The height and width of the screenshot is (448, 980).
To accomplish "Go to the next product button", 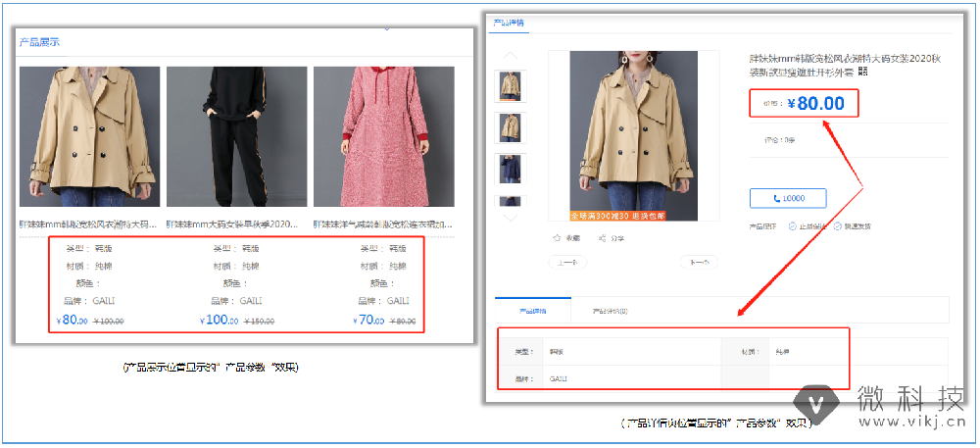I will pyautogui.click(x=699, y=262).
